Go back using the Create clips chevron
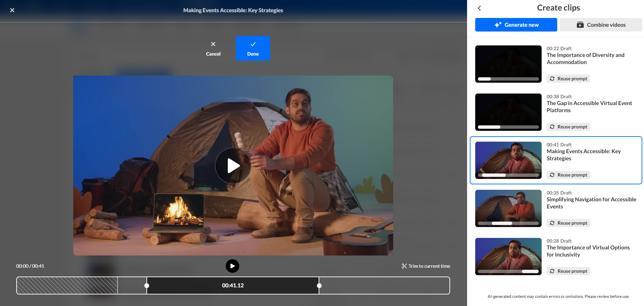Screen dimensions: 644x306 coord(479,8)
